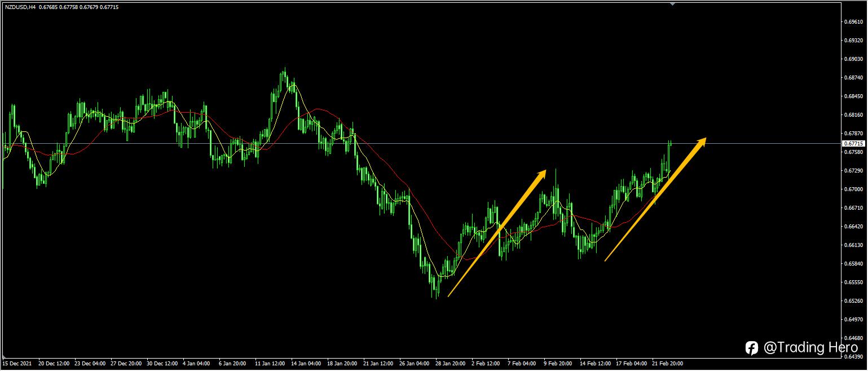This screenshot has width=868, height=371.
Task: Click the 7 Feb 04:00 time label
Action: [522, 364]
